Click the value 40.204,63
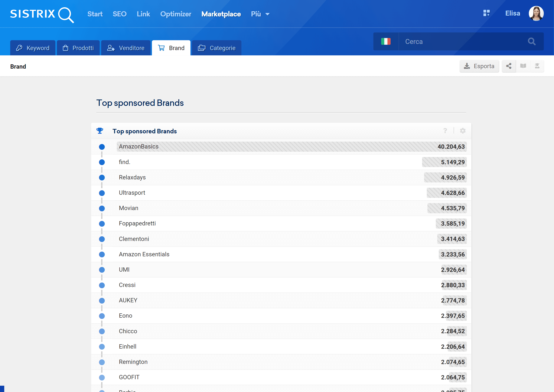 point(451,147)
